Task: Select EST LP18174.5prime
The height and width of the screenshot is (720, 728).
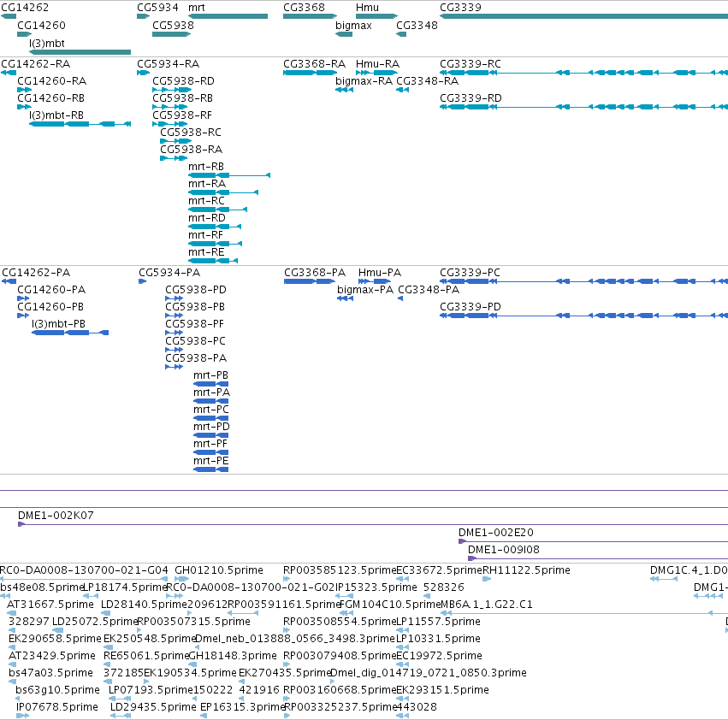Action: [91, 596]
